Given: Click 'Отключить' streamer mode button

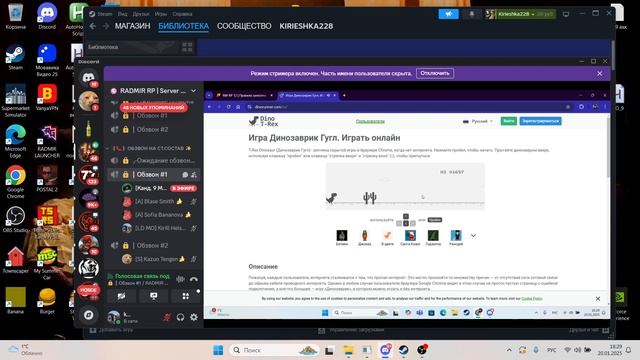Looking at the screenshot, I should (435, 73).
